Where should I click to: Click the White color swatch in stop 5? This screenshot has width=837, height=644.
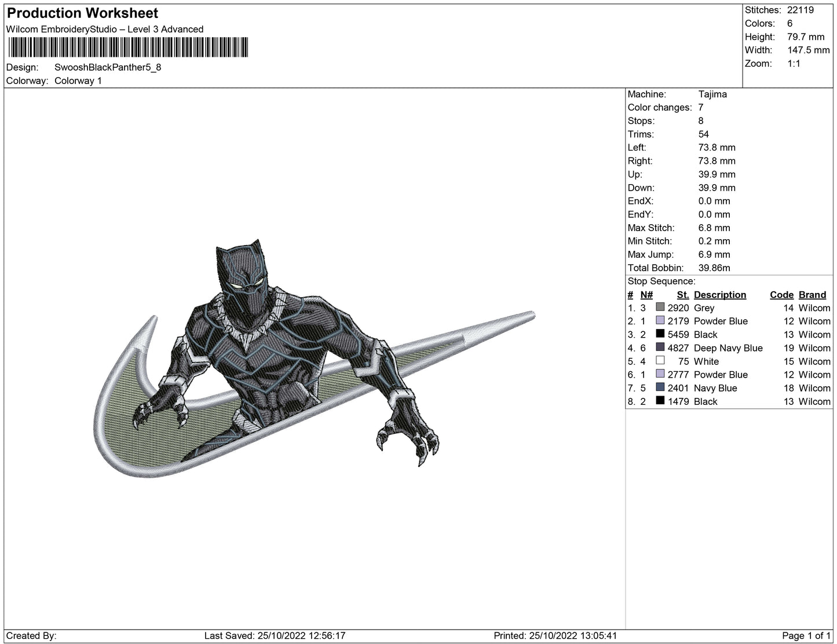(660, 360)
